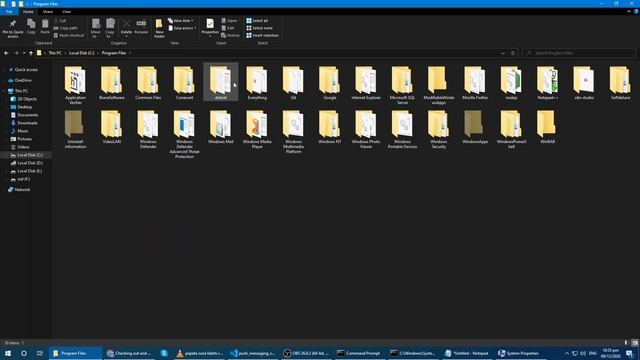Screen dimensions: 640x360
Task: Open the Git folder
Action: coord(293,83)
